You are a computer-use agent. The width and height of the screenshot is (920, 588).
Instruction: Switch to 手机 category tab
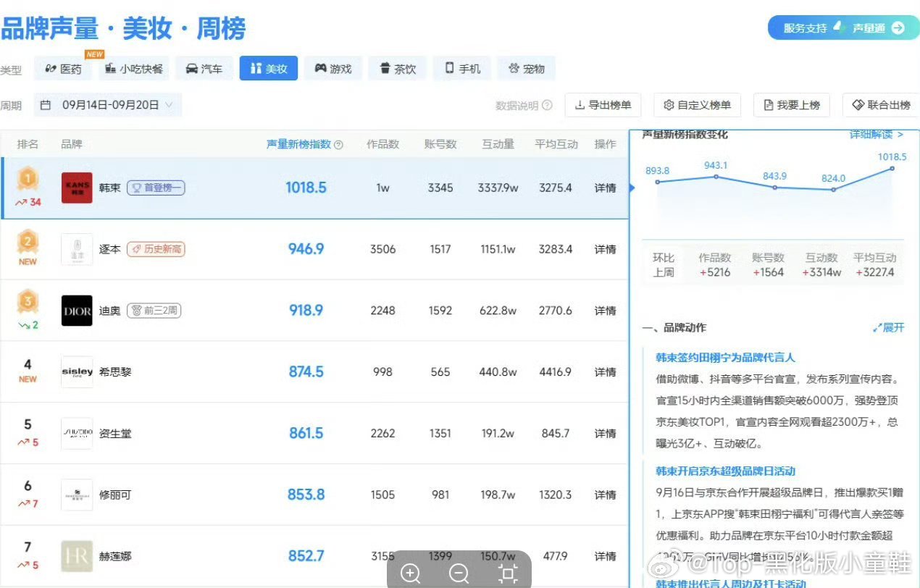coord(462,69)
